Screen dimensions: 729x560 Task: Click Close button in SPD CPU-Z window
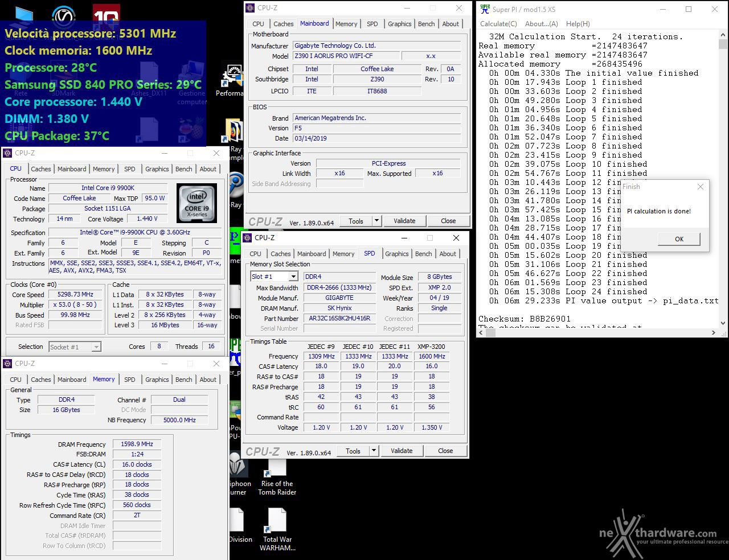coord(445,451)
